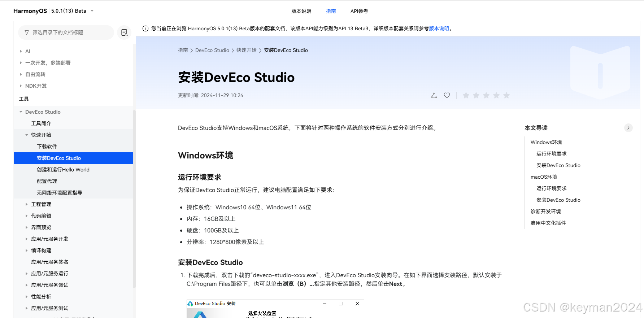The image size is (644, 318).
Task: Open the 版本说明 link in the notice banner
Action: (439, 29)
